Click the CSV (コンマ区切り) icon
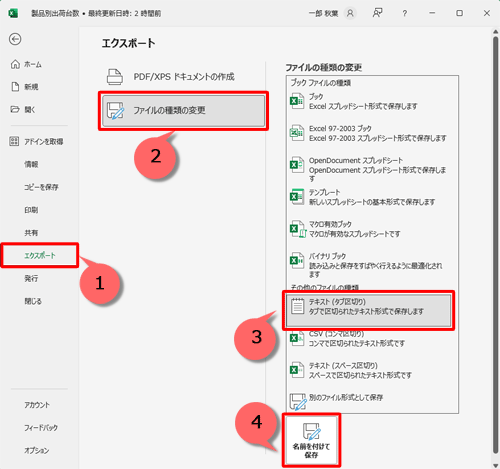The width and height of the screenshot is (500, 469). [297, 338]
